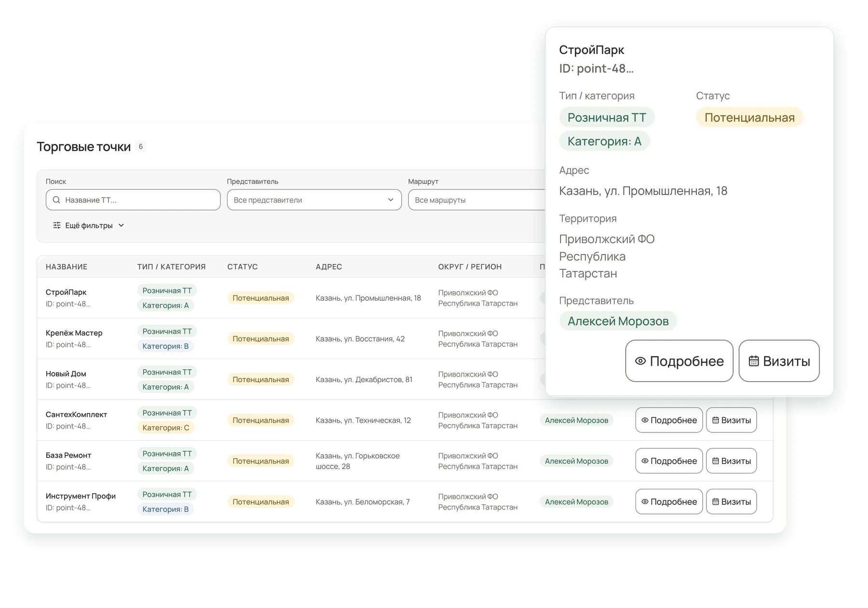Click the СТАТУС column header
Screen dimensions: 868x608
[x=243, y=267]
